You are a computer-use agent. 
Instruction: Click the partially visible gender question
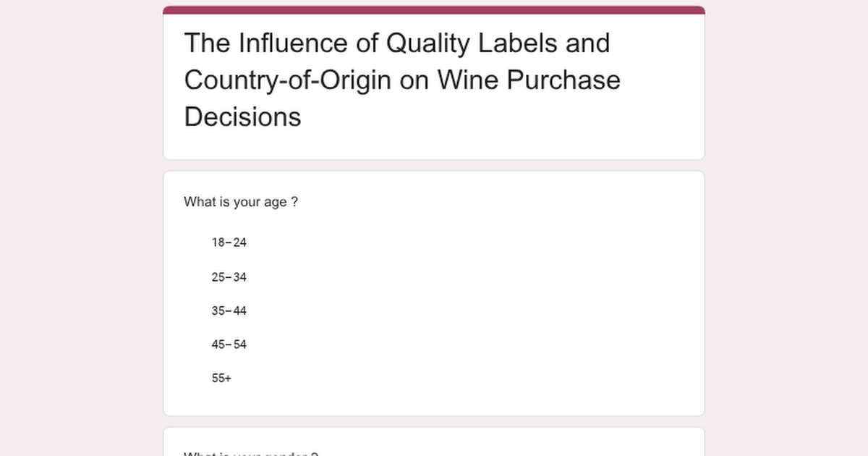[x=251, y=453]
